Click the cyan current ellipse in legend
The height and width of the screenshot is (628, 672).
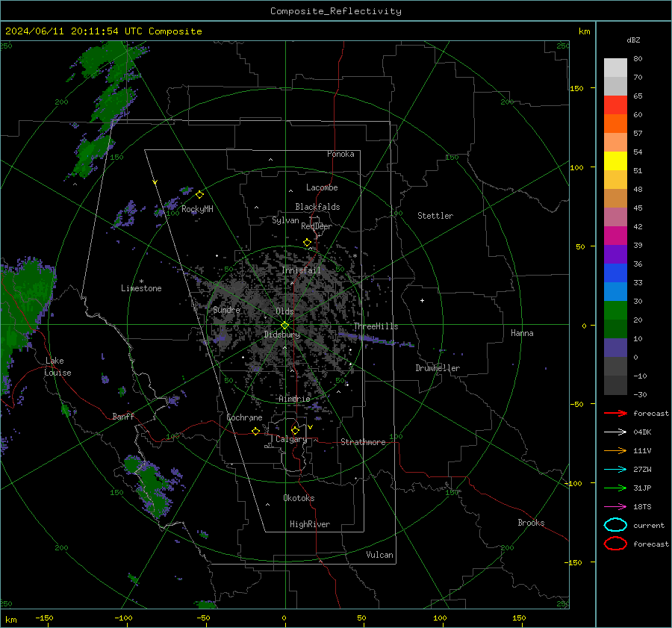coord(615,525)
